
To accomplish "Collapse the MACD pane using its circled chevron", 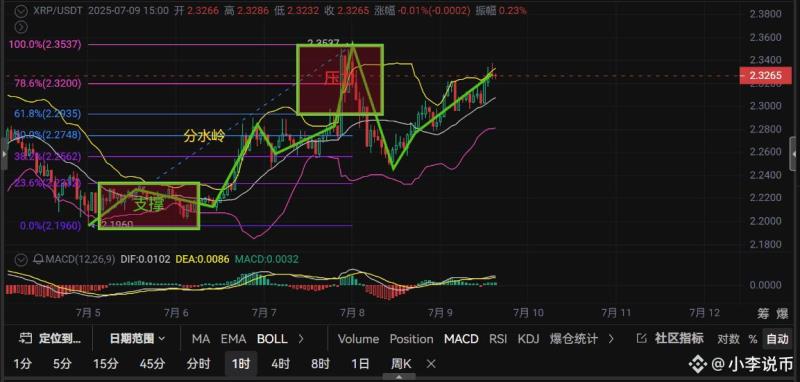I will click(21, 259).
